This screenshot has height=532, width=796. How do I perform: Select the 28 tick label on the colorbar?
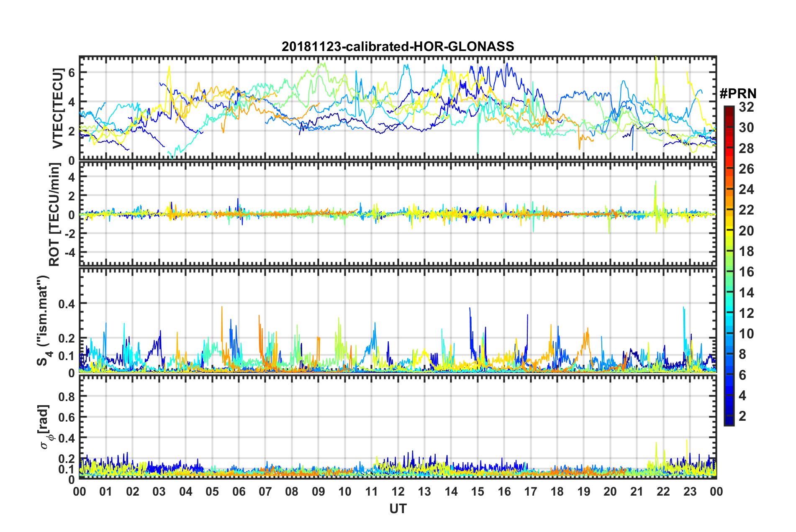746,148
